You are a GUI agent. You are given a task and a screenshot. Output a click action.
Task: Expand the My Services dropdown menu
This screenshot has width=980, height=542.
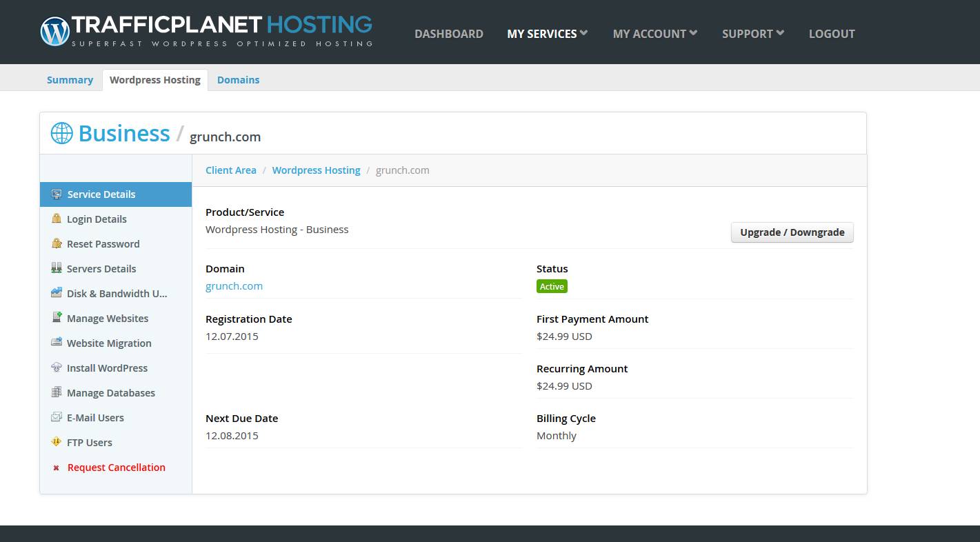(x=547, y=34)
